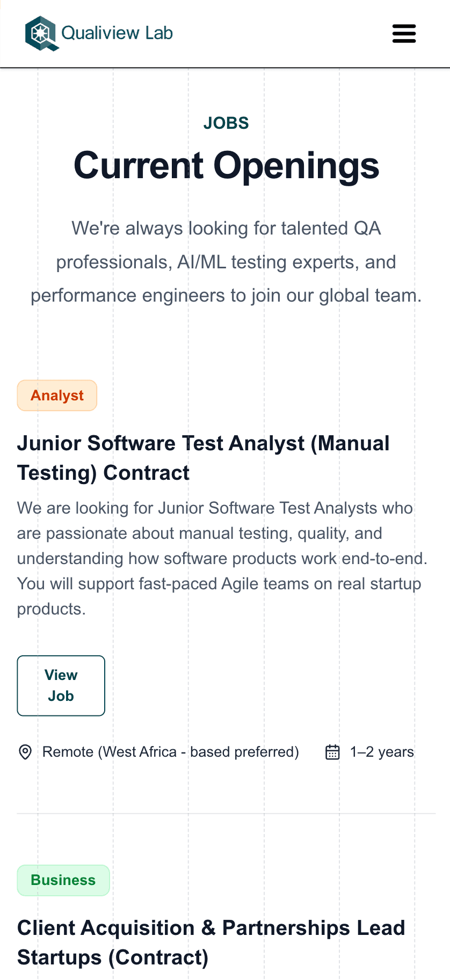Click the intro paragraph about QA professionals
The height and width of the screenshot is (980, 450).
(x=226, y=262)
